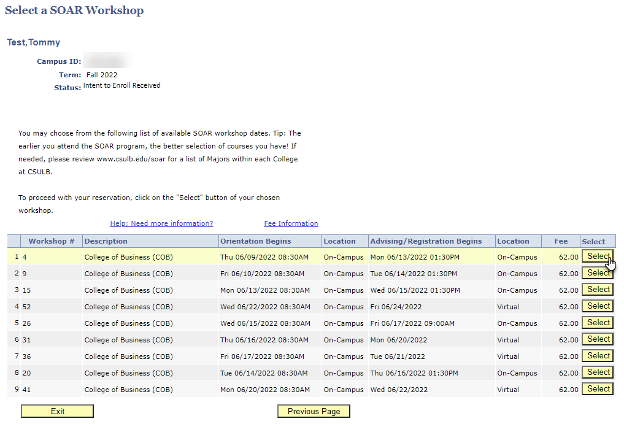Click workshop number 15 cell
The width and height of the screenshot is (624, 424).
tap(51, 290)
